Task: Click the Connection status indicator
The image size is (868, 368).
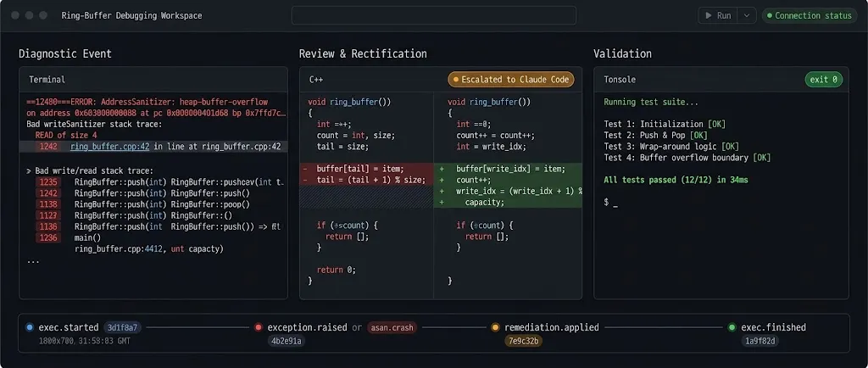Action: coord(810,15)
